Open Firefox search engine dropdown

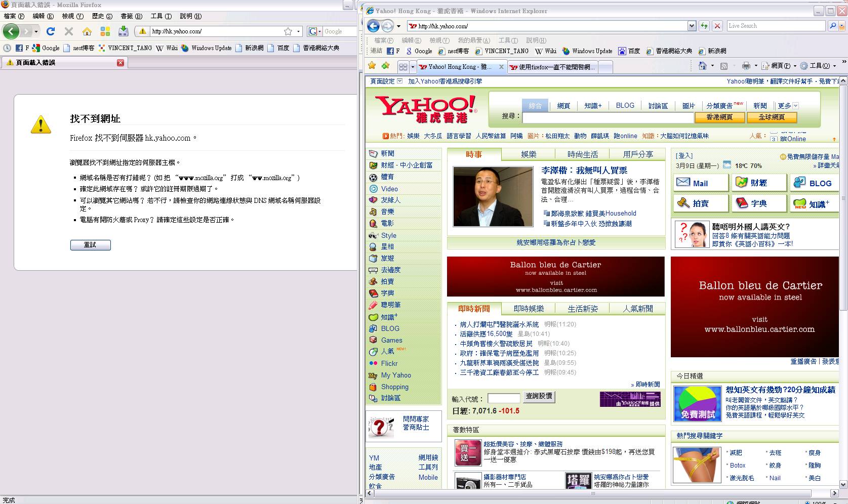point(314,31)
